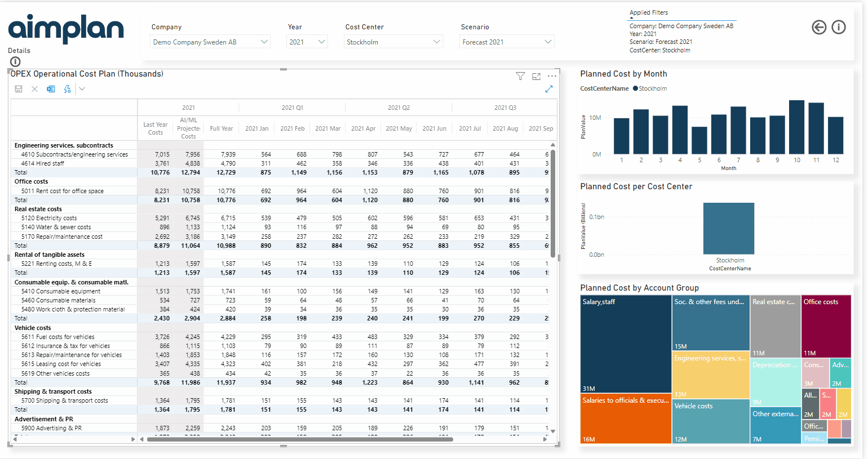This screenshot has width=868, height=459.
Task: Expand the Cost Center Stockholm dropdown
Action: [x=393, y=42]
